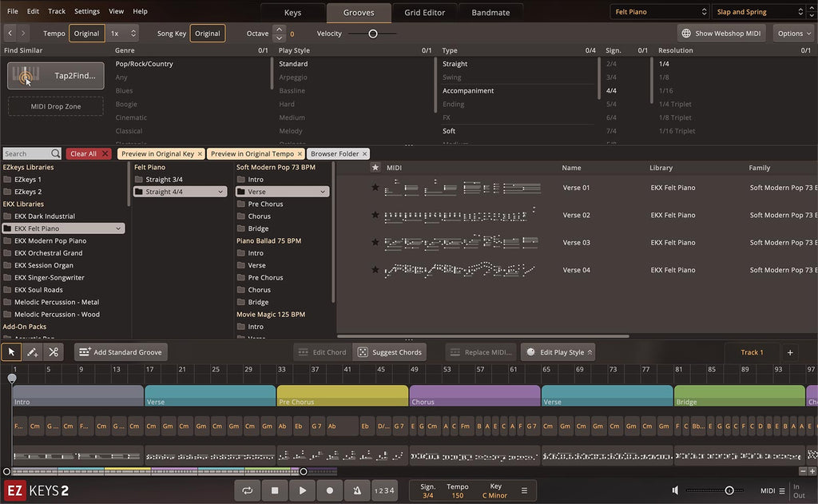Image resolution: width=818 pixels, height=504 pixels.
Task: Open the Slap and Spring preset dropdown
Action: (x=760, y=11)
